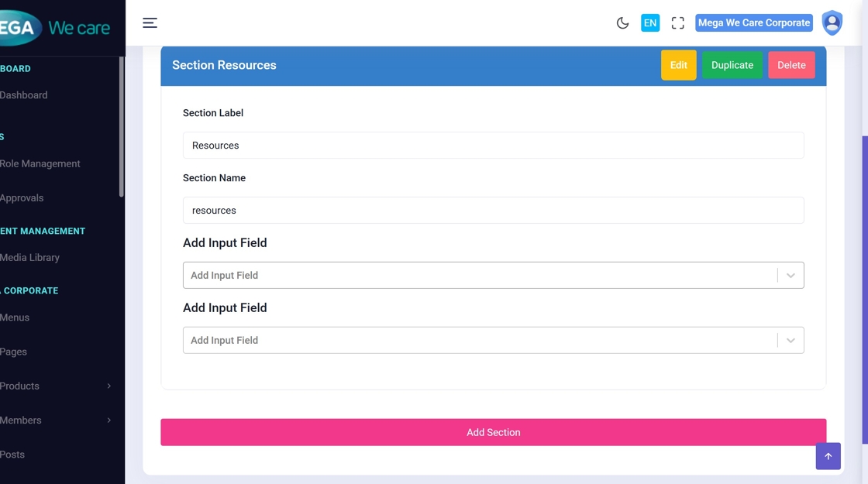The image size is (868, 484).
Task: Duplicate the Resources section
Action: click(x=732, y=65)
